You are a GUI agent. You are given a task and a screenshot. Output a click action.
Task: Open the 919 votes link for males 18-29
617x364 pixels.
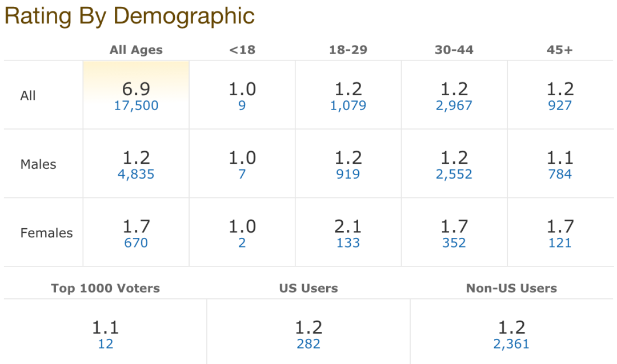[x=348, y=174]
